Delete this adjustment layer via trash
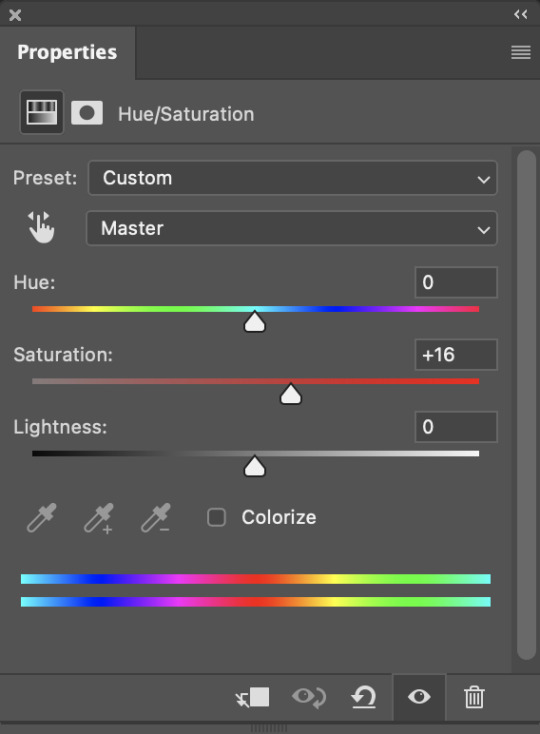The image size is (540, 734). pyautogui.click(x=474, y=697)
